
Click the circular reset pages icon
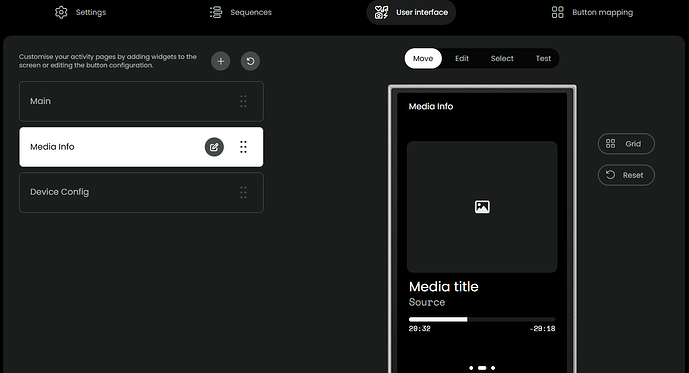click(250, 61)
